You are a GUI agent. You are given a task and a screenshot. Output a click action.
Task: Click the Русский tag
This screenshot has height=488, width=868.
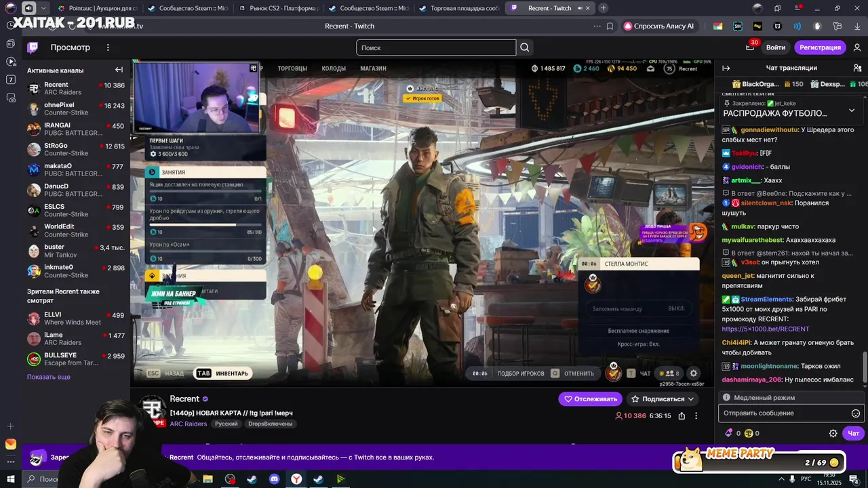pyautogui.click(x=226, y=424)
